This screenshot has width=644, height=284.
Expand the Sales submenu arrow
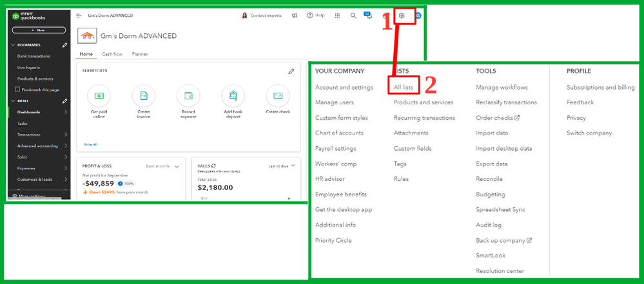tap(66, 156)
